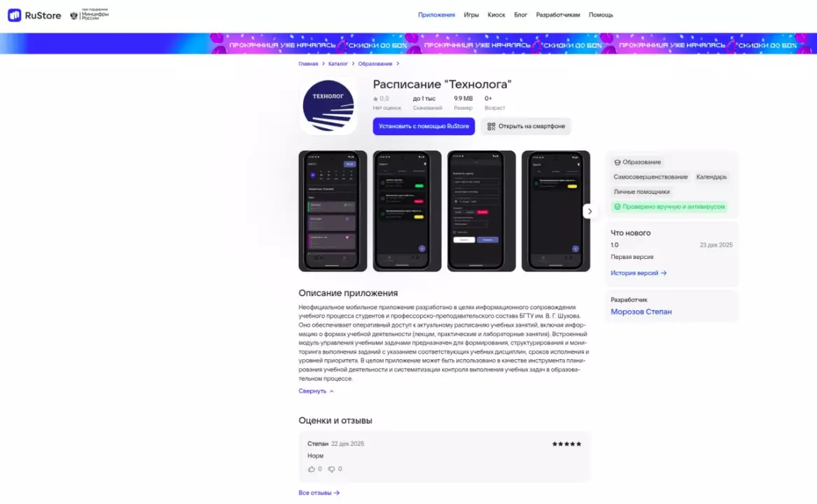Open developer Морозов Степан page
The image size is (817, 504).
click(641, 311)
